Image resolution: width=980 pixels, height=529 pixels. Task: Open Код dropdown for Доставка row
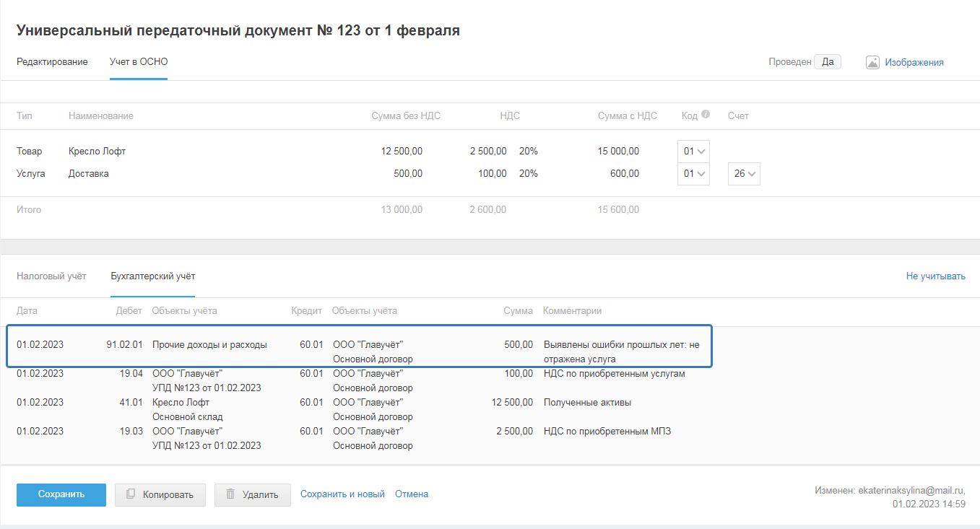(693, 174)
